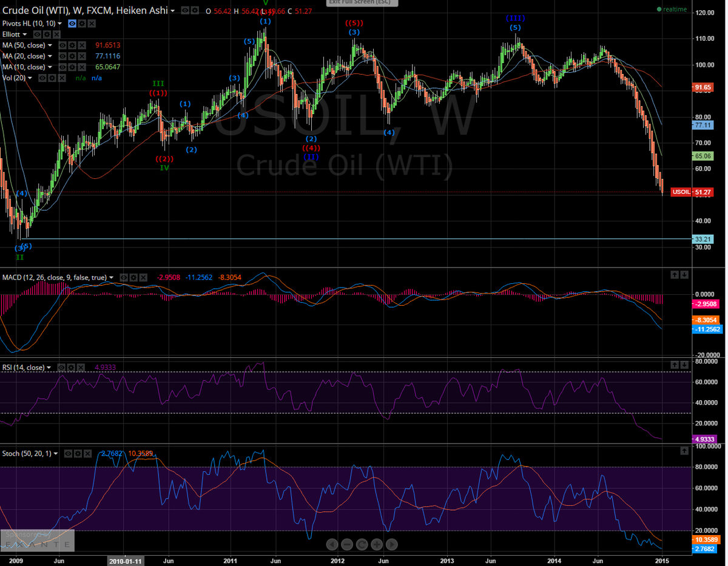Click the 33.21 price level label
This screenshot has height=566, width=728.
point(703,238)
